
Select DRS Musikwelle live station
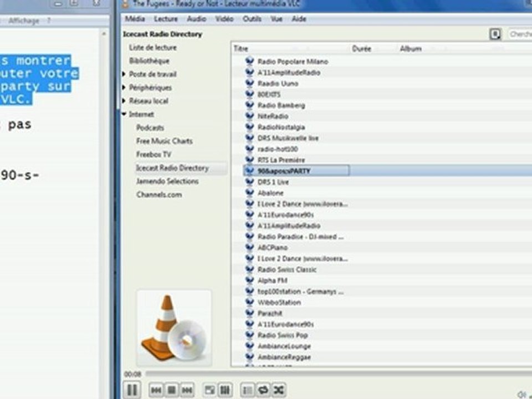[288, 138]
